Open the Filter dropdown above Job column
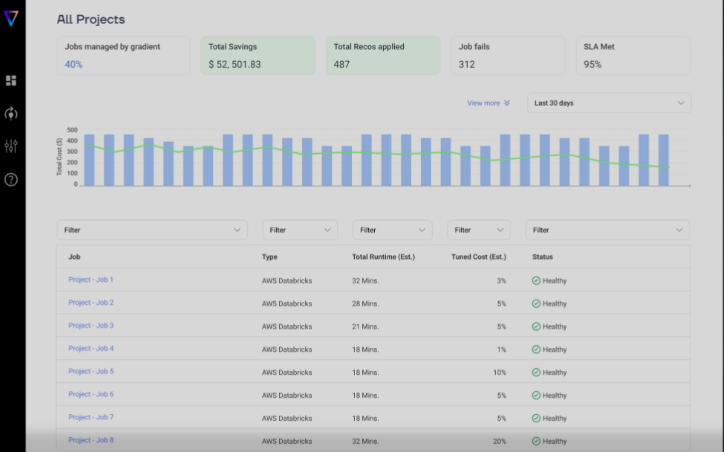Screen dimensions: 724x452 pos(152,229)
